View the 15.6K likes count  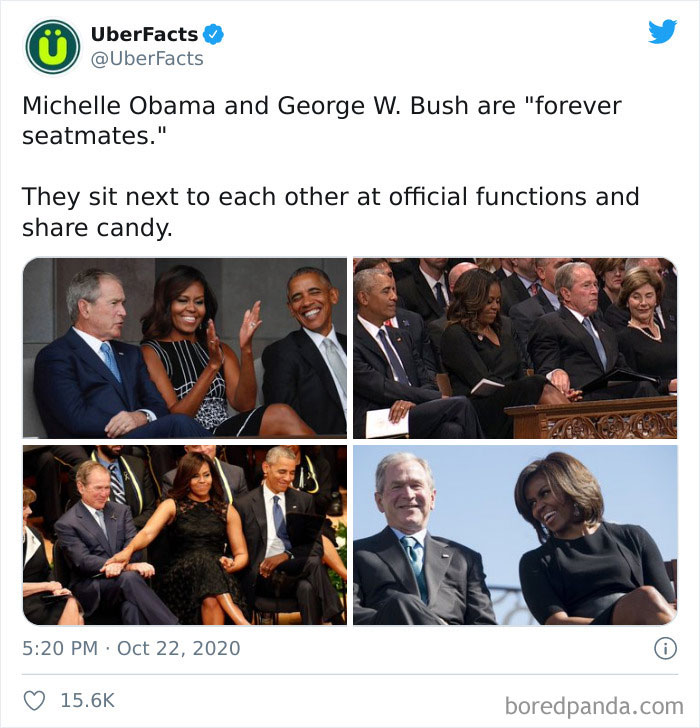88,700
